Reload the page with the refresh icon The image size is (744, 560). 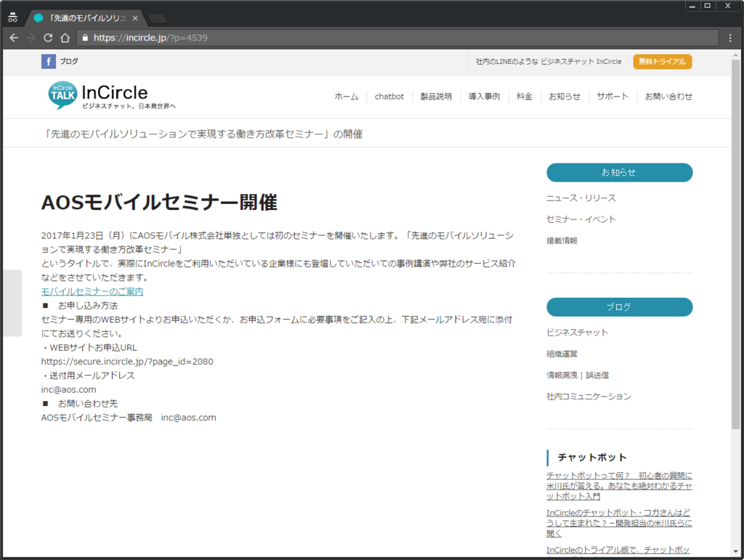tap(48, 38)
